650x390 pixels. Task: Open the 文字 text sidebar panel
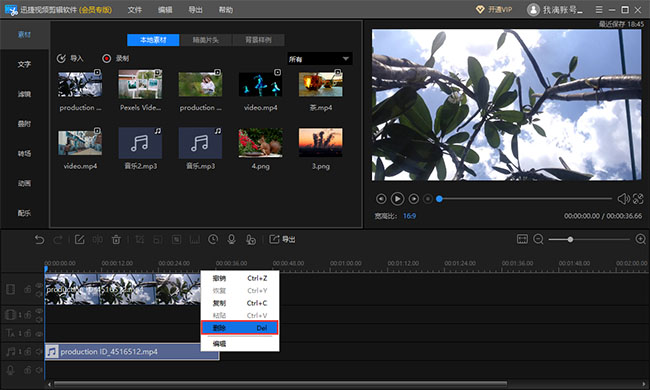point(24,64)
